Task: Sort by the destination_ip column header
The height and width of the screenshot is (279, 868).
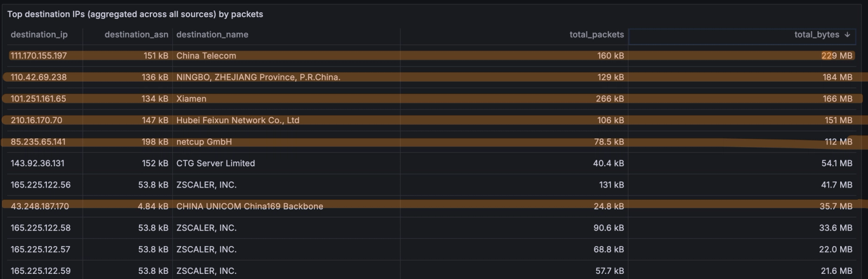Action: point(39,35)
